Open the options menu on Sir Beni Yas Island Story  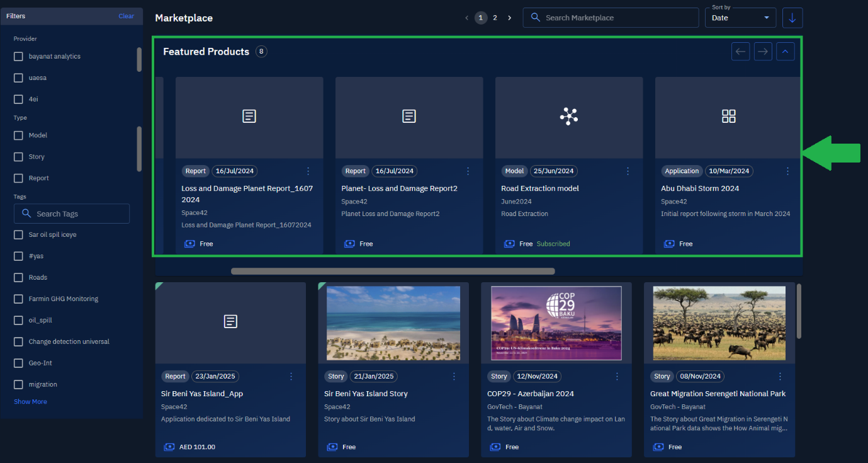tap(454, 376)
